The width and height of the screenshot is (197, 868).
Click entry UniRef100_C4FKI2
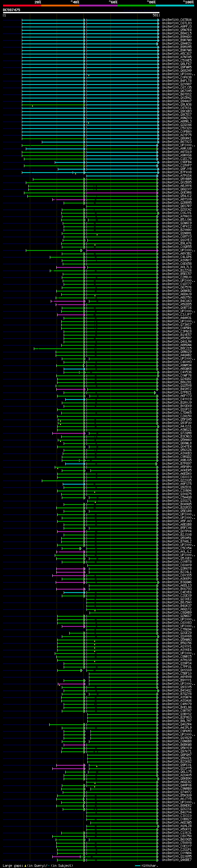pyautogui.click(x=176, y=227)
